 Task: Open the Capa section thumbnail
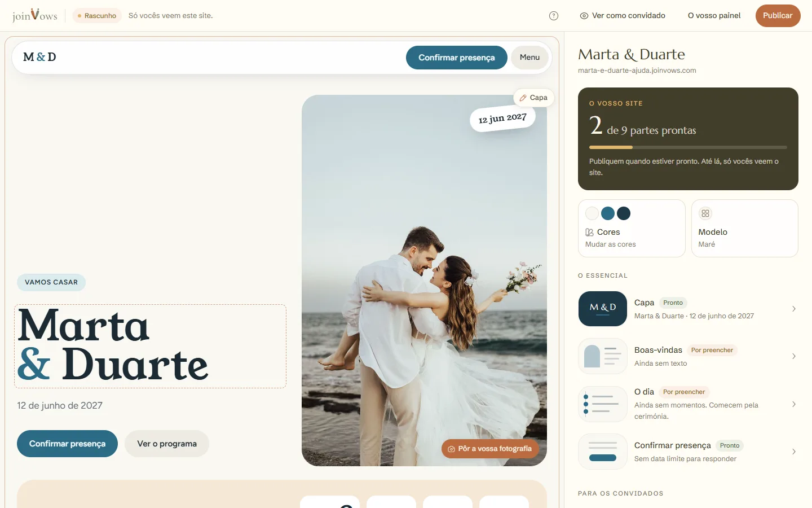(603, 309)
